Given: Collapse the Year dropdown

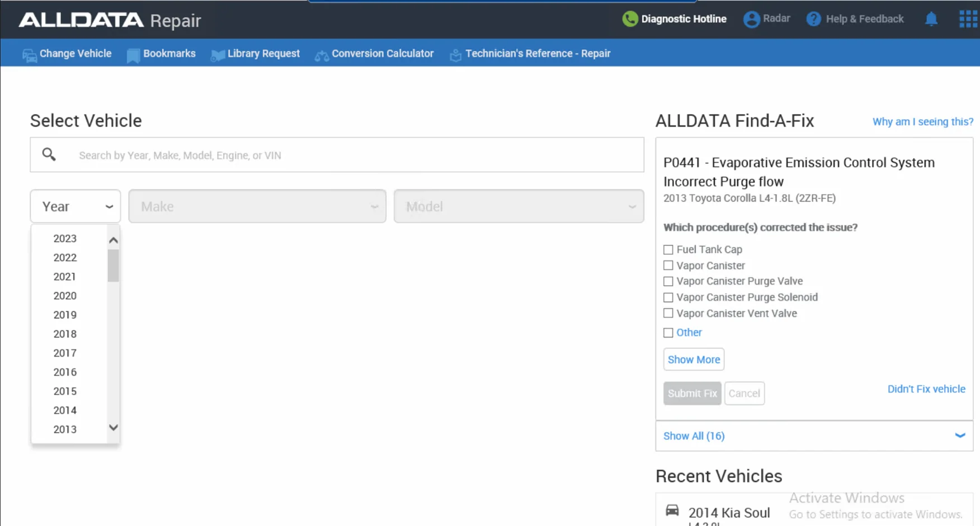Looking at the screenshot, I should [76, 206].
